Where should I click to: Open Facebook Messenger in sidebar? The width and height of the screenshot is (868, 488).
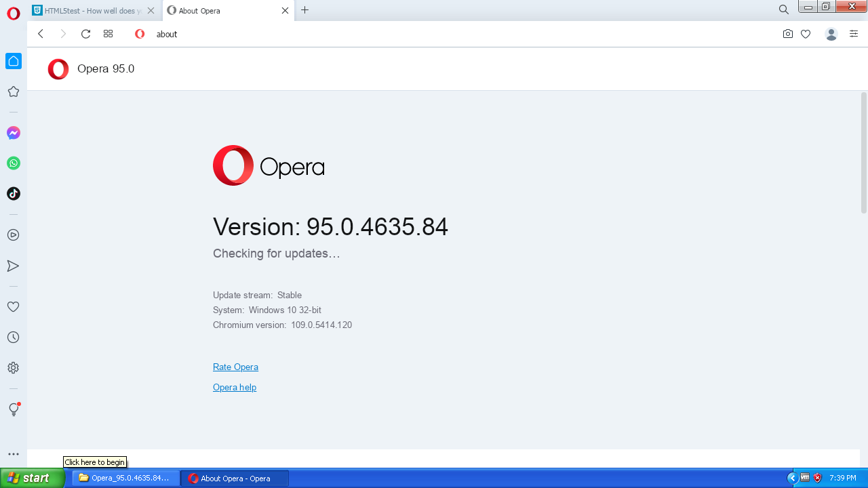click(14, 133)
